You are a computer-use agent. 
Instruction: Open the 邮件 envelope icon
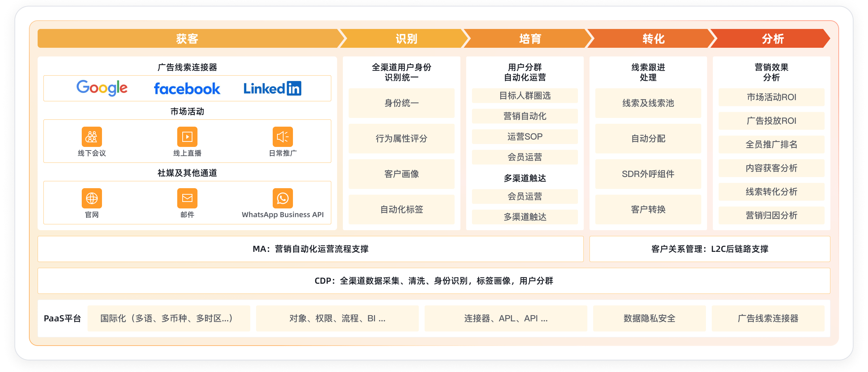[187, 198]
